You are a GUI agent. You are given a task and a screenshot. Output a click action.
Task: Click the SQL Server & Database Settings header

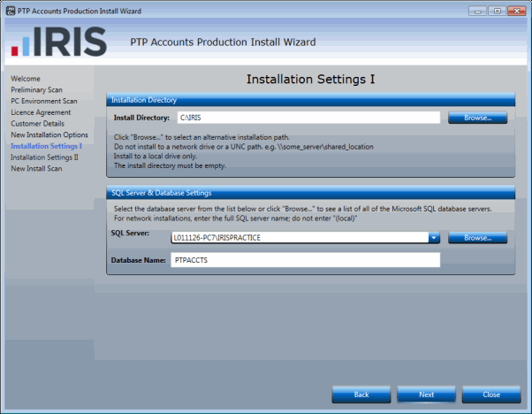(x=310, y=193)
